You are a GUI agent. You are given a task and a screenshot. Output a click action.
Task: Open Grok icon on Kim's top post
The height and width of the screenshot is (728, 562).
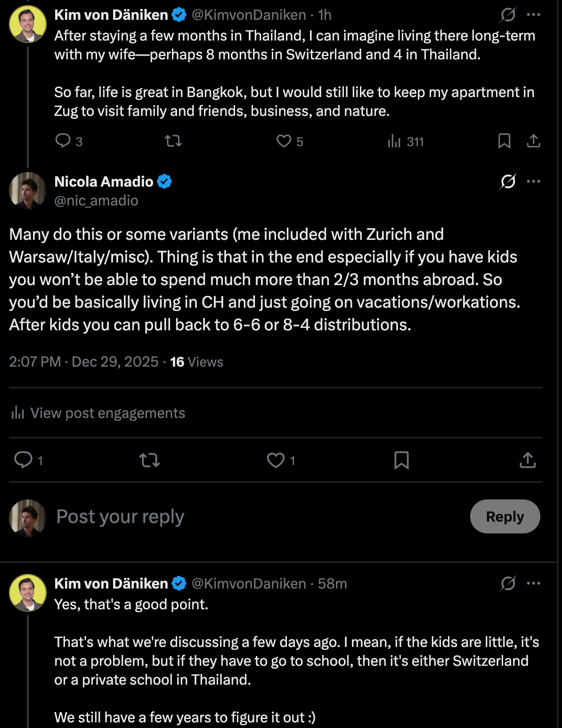(x=508, y=15)
